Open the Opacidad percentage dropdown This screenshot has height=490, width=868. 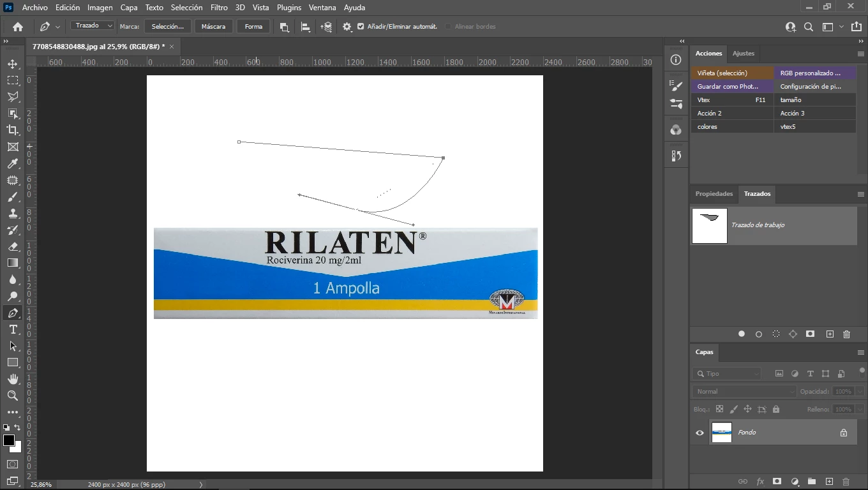point(860,391)
